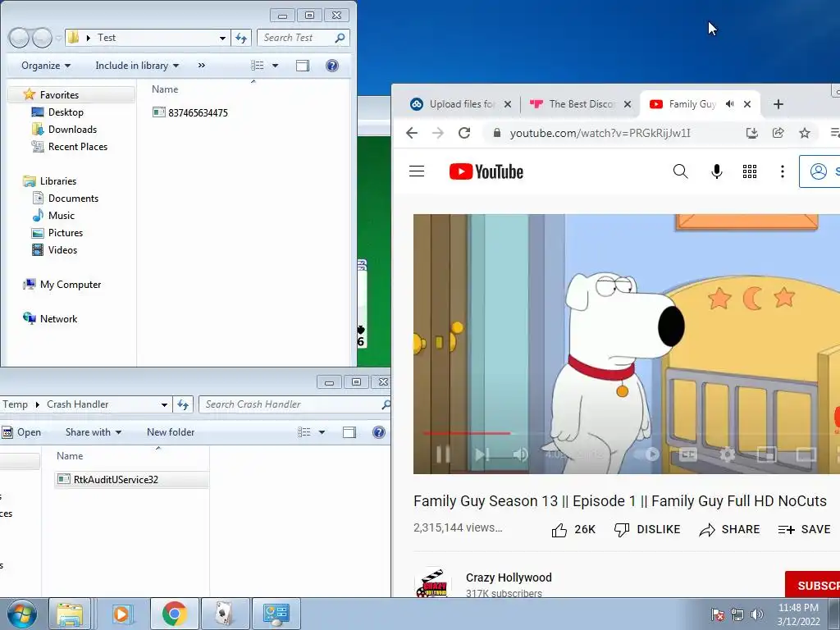
Task: Click SHARE under the video
Action: click(x=729, y=529)
